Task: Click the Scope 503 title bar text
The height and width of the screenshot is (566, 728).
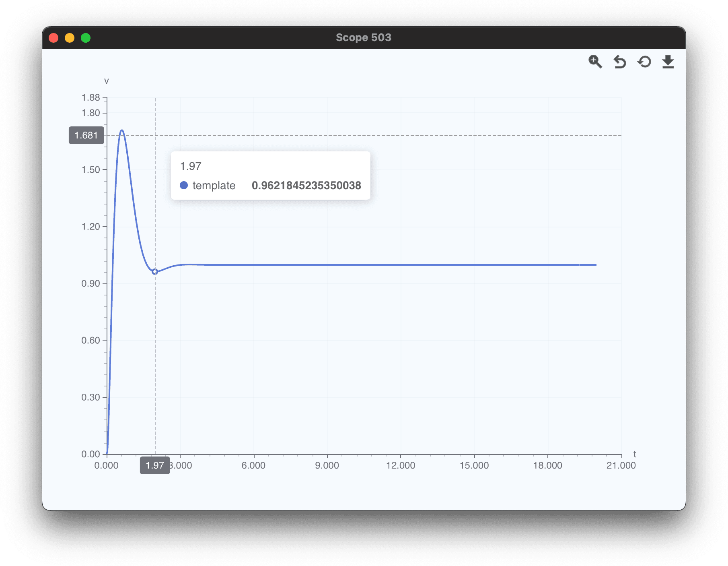Action: click(363, 37)
